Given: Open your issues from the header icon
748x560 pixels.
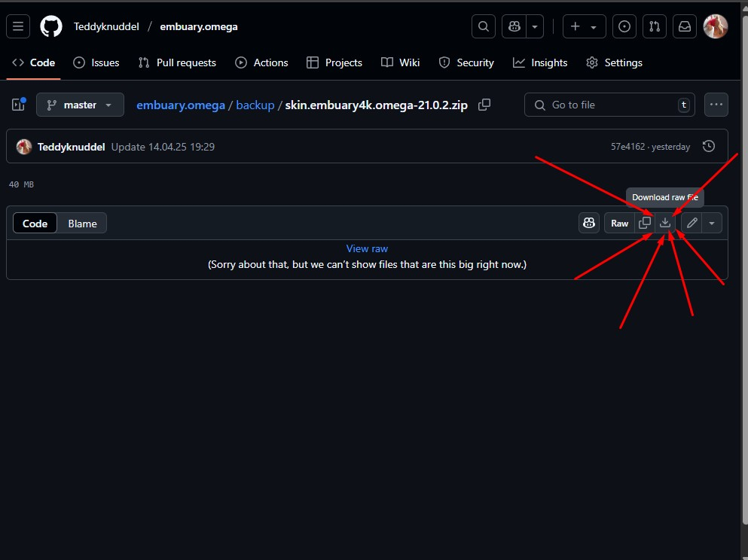Looking at the screenshot, I should click(x=624, y=26).
